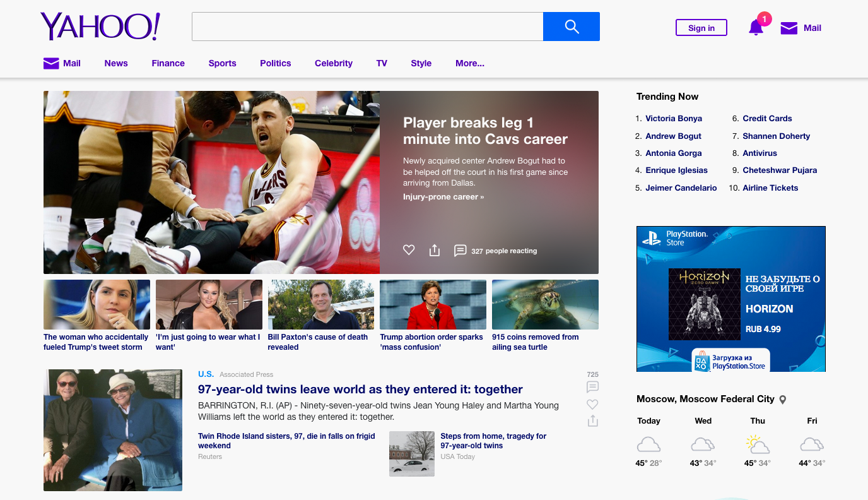Click inside the Yahoo search field
Image resolution: width=868 pixels, height=500 pixels.
[367, 27]
